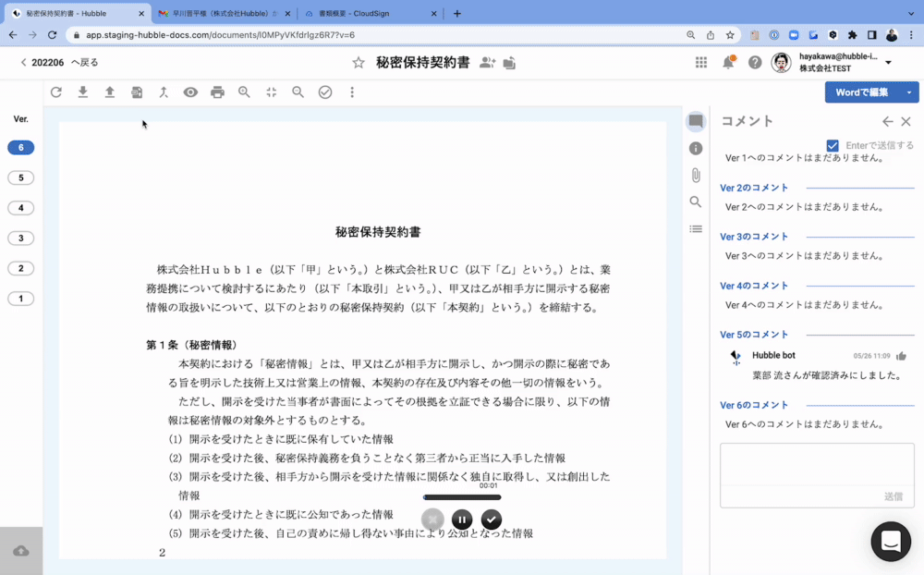Open the account menu next to 株式会社TEST
Viewport: 924px width, 575px height.
pos(889,63)
